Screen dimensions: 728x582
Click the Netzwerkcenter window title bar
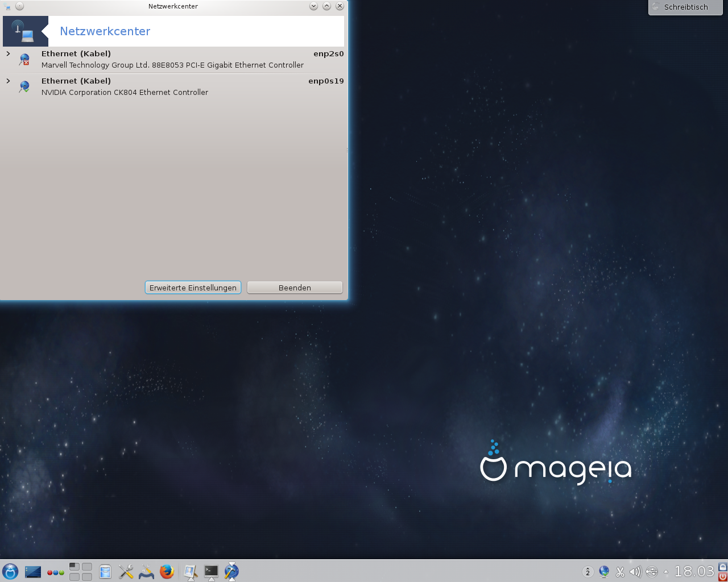click(x=173, y=6)
